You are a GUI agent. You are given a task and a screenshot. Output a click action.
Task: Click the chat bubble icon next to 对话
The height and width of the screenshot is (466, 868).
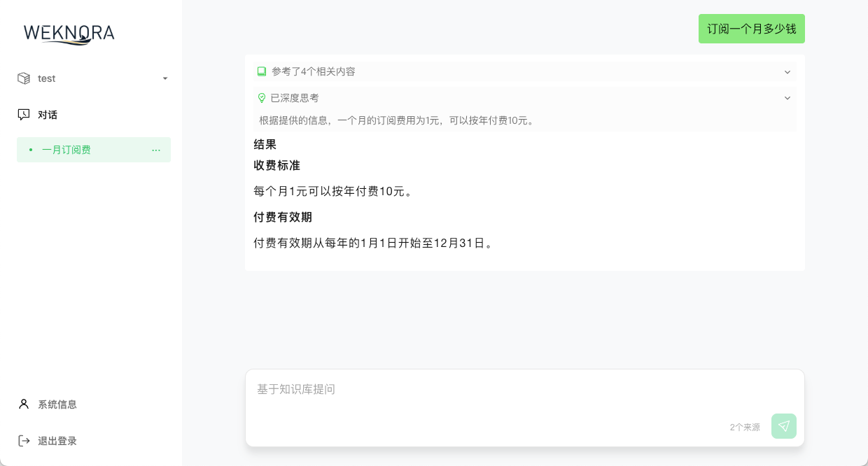coord(24,115)
